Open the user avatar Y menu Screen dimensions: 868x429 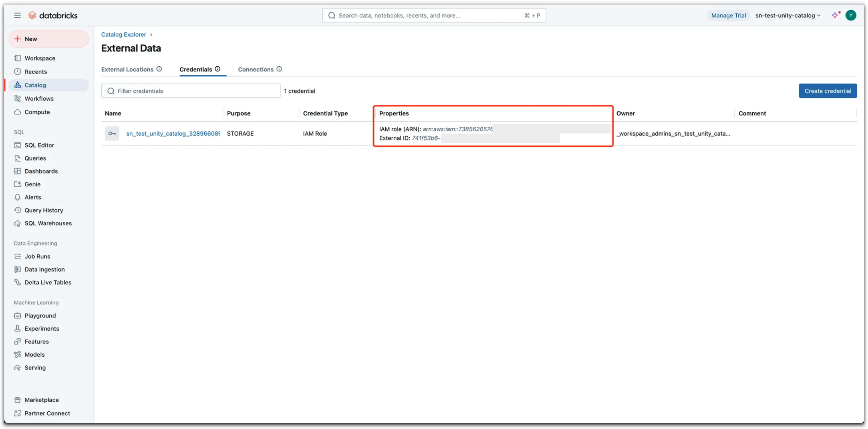(851, 15)
